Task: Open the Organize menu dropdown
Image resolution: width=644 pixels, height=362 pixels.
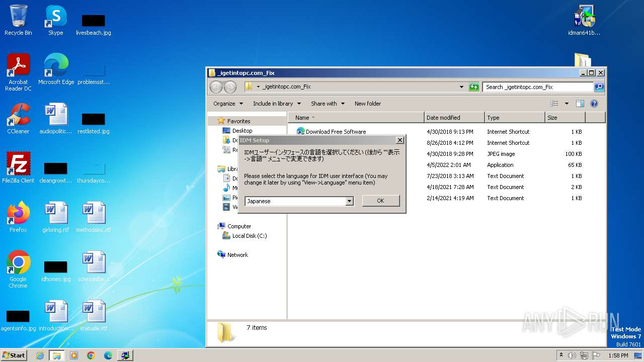Action: coord(228,104)
